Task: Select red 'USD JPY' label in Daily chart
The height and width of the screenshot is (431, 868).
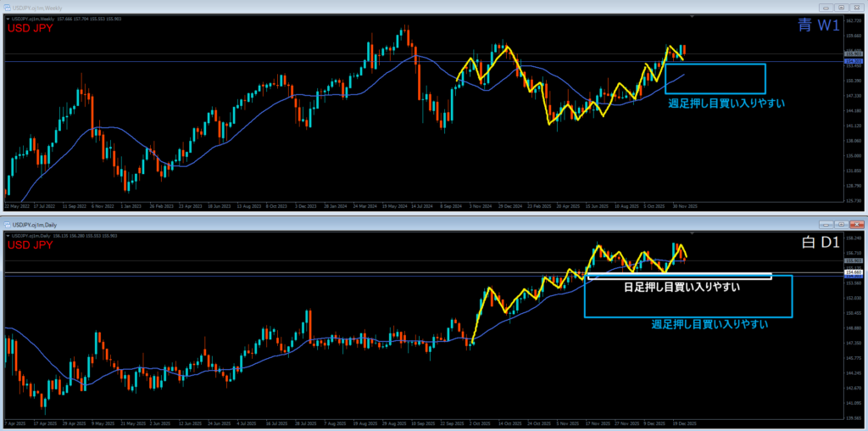Action: click(x=31, y=245)
